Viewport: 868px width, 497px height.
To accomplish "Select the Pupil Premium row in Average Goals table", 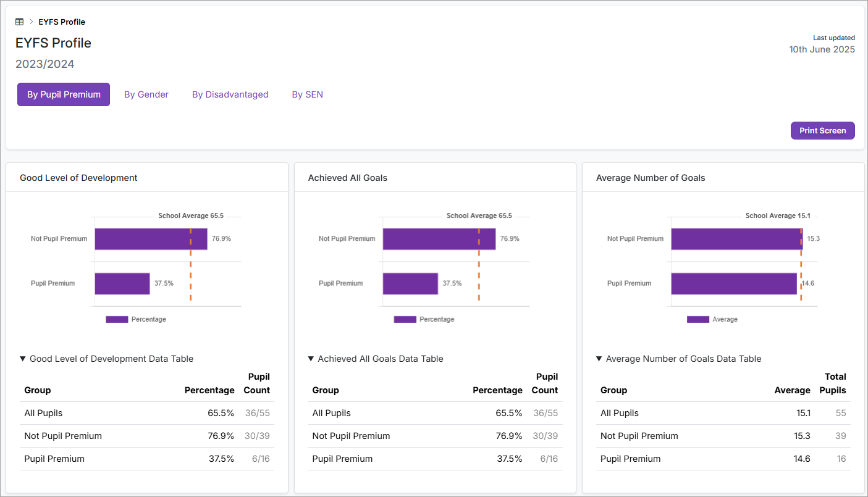I will (x=723, y=459).
